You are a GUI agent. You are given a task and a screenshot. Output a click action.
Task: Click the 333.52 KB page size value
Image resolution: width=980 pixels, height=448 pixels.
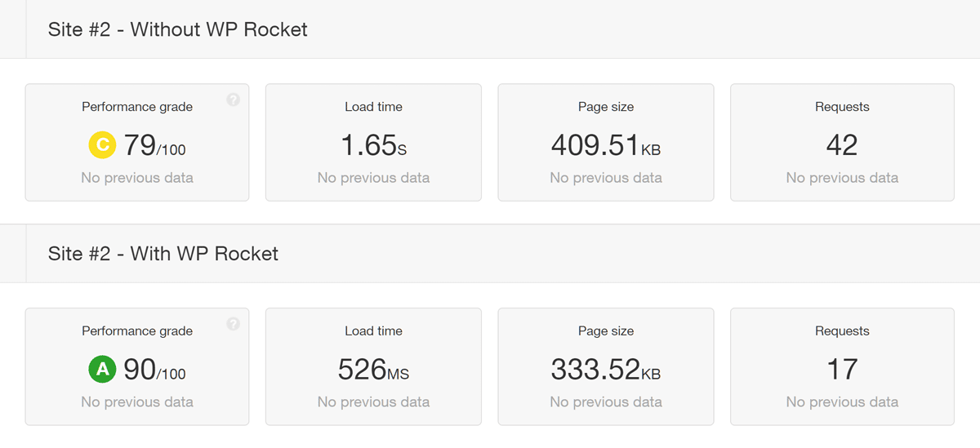[x=606, y=370]
